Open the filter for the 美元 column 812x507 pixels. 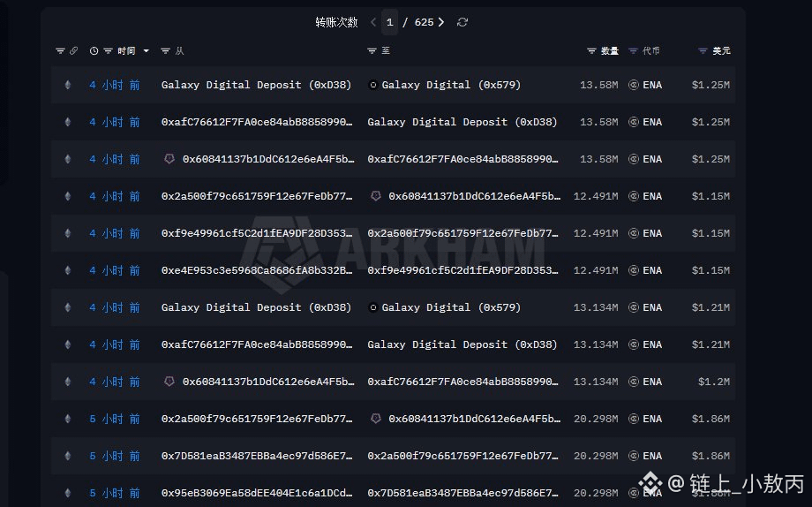(703, 51)
